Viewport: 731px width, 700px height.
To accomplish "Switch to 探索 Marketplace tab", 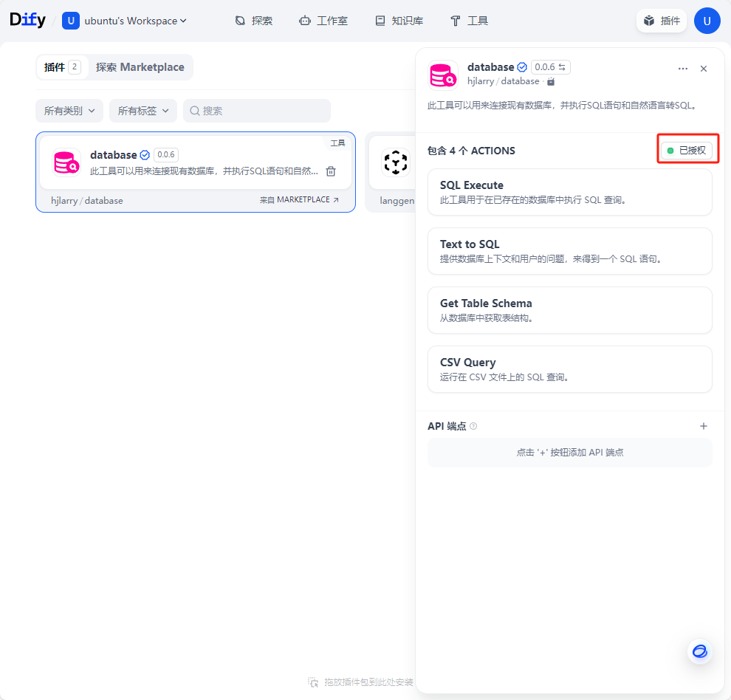I will (140, 67).
